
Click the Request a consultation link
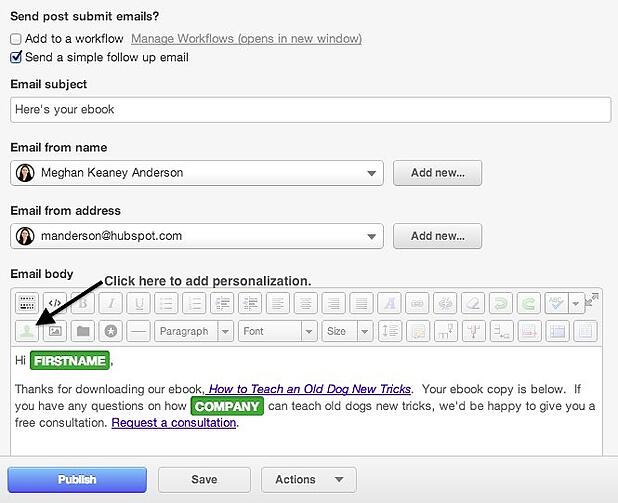point(174,423)
